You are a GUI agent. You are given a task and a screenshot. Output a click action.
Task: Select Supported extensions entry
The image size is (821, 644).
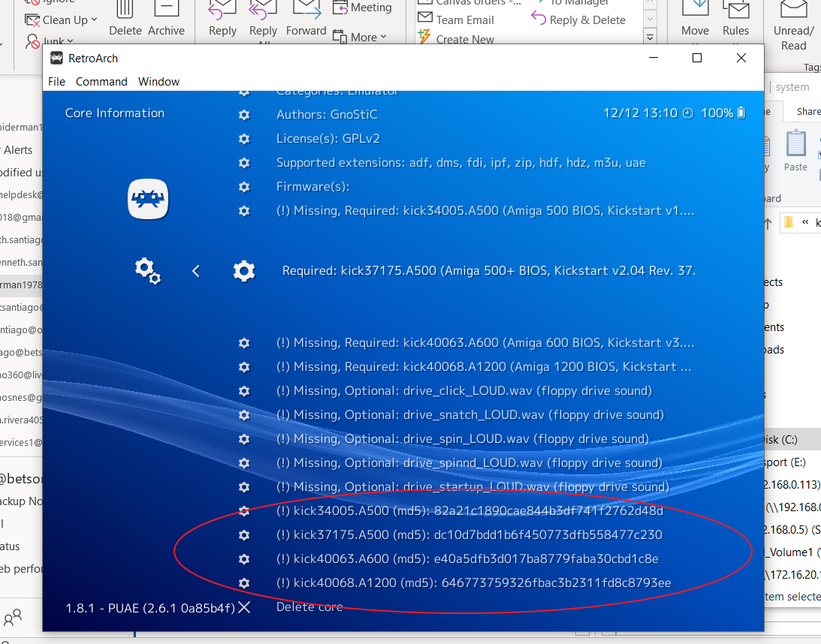(460, 163)
